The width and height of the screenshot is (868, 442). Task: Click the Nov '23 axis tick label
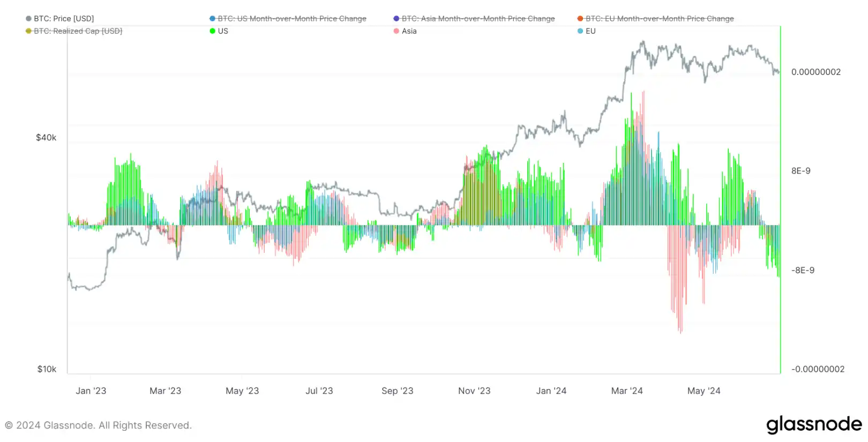coord(474,391)
